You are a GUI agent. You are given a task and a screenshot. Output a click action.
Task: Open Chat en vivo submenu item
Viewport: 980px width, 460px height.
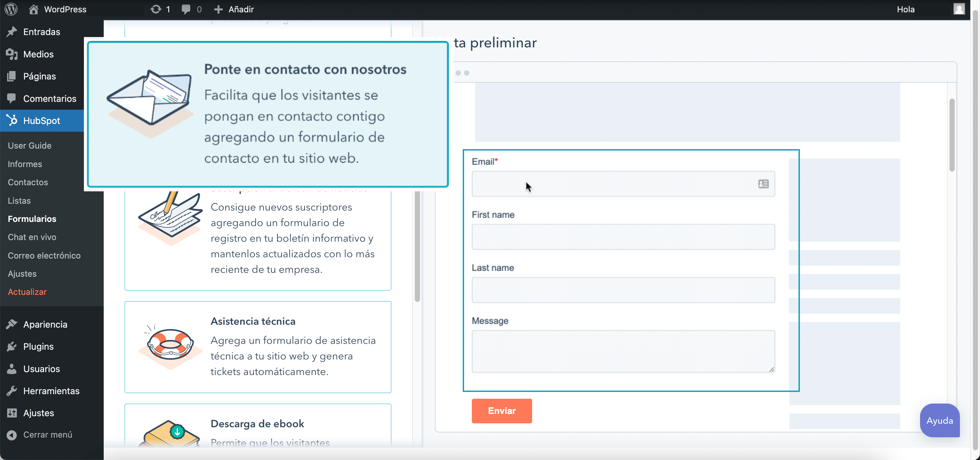pos(32,237)
